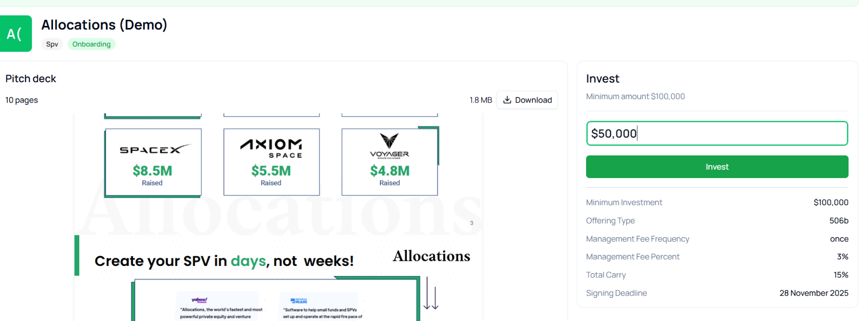Click the download arrow icon

pos(507,100)
